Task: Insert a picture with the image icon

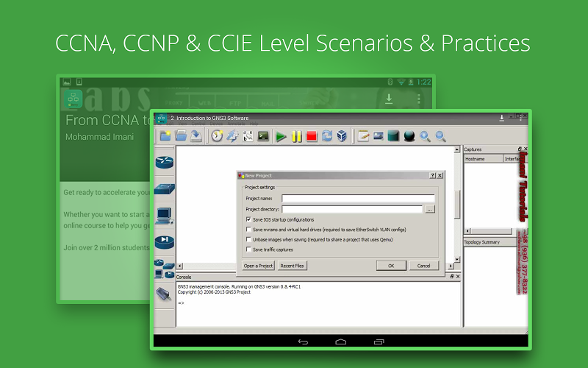Action: pyautogui.click(x=378, y=135)
